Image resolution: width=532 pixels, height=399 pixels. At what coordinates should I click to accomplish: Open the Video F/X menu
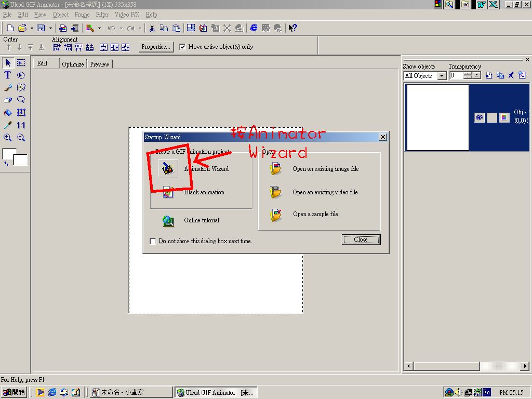[x=127, y=15]
